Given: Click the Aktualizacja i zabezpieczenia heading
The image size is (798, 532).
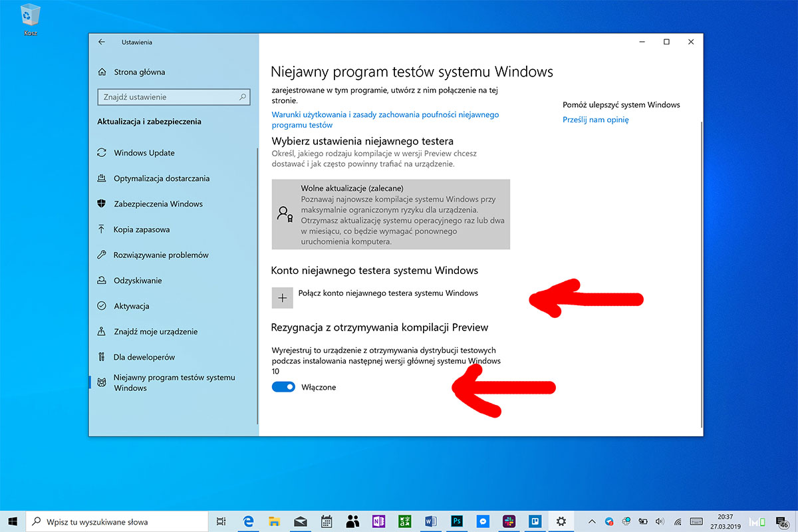Looking at the screenshot, I should coord(149,122).
